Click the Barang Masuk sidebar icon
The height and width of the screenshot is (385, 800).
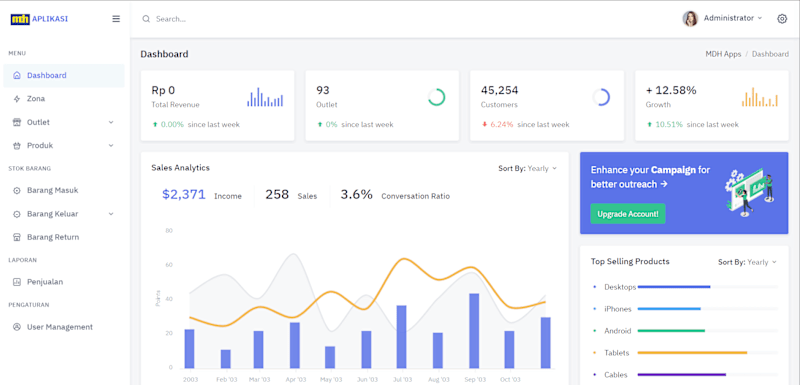click(x=17, y=191)
